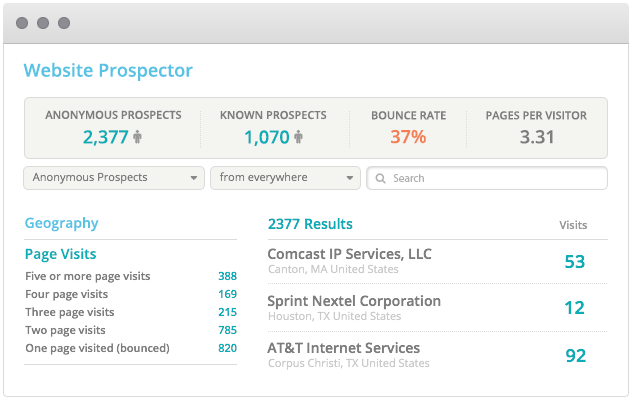
Task: Sort results by Visits column header
Action: [x=573, y=225]
